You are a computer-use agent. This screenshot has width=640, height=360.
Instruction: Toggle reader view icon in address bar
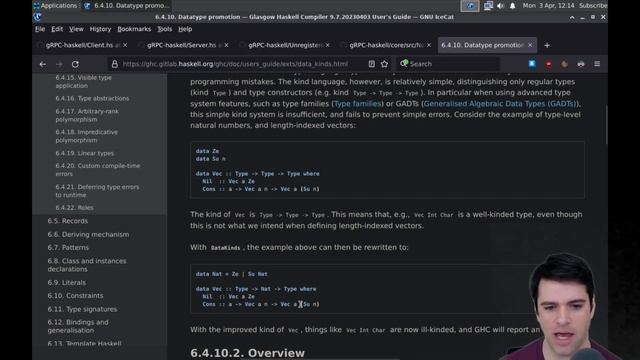pyautogui.click(x=371, y=64)
